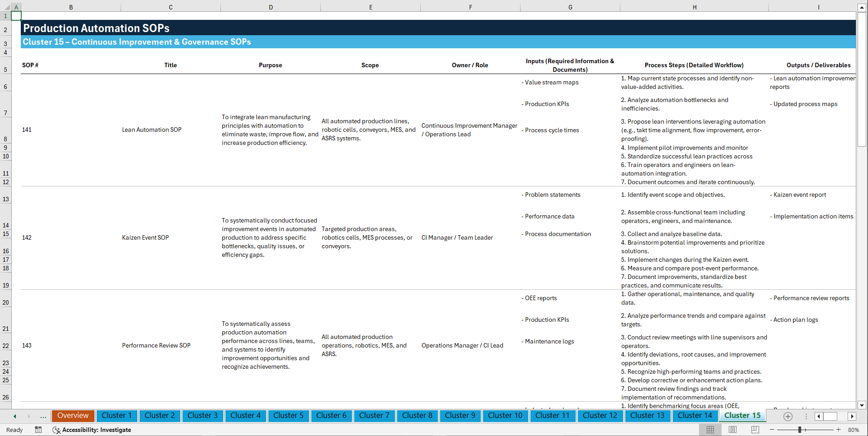This screenshot has height=436, width=868.
Task: Open the sheet list via the ellipsis
Action: click(43, 416)
